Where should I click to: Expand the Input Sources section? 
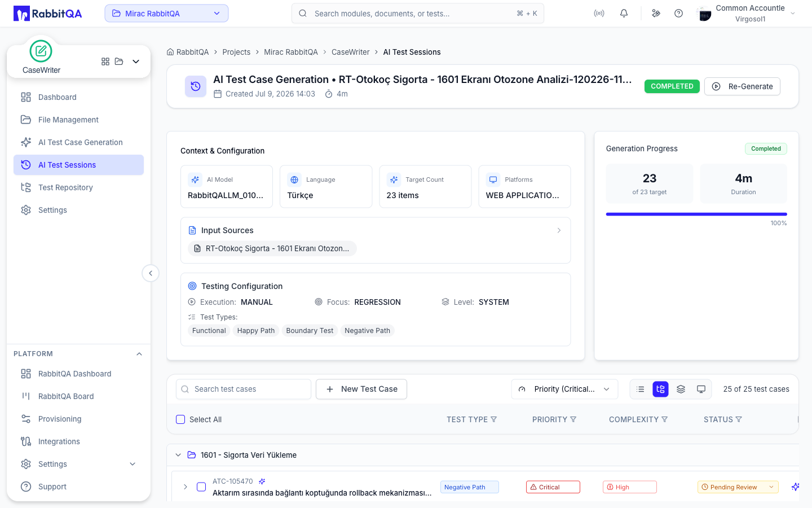(x=559, y=230)
